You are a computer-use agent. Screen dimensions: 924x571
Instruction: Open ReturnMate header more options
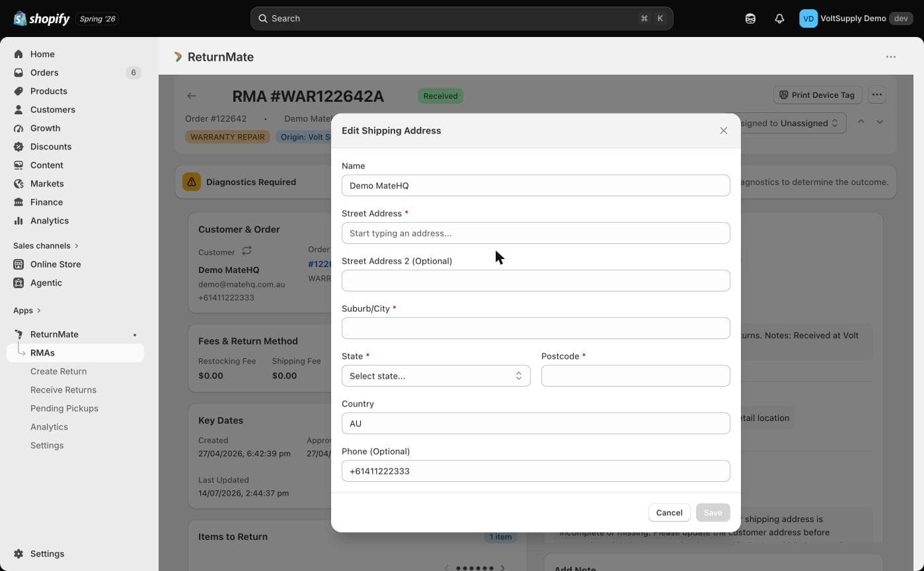pyautogui.click(x=891, y=57)
